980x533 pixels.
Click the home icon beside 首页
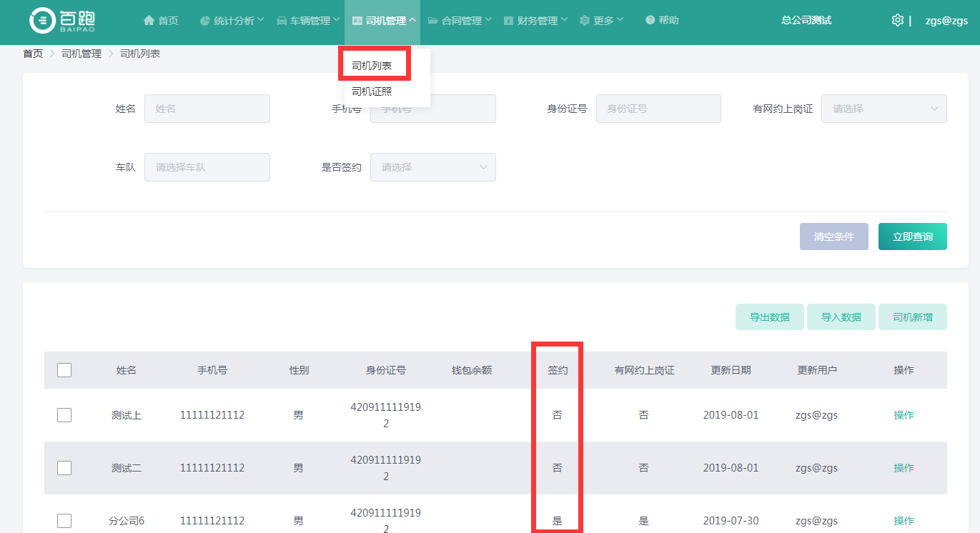pos(149,21)
